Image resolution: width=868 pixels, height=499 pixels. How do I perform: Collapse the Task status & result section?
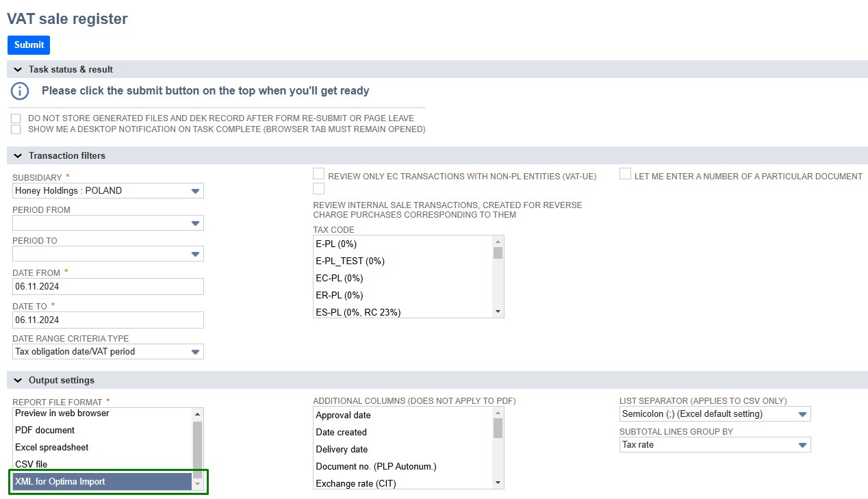[18, 70]
